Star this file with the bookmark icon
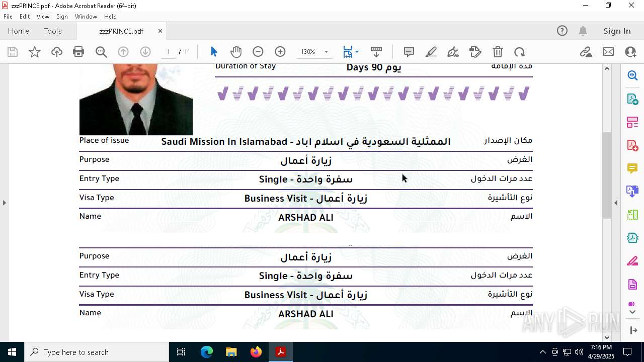 click(x=35, y=52)
